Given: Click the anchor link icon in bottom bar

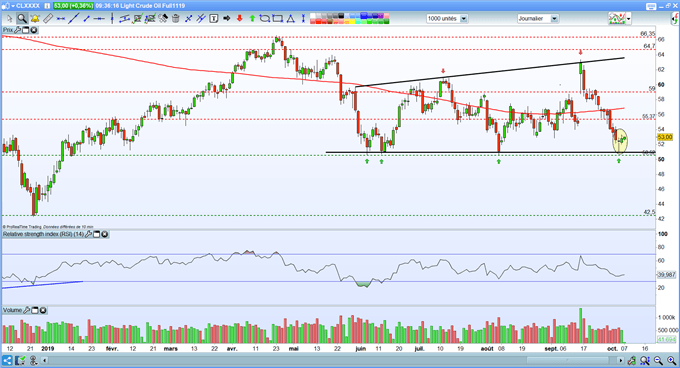Looking at the screenshot, I should point(33,360).
